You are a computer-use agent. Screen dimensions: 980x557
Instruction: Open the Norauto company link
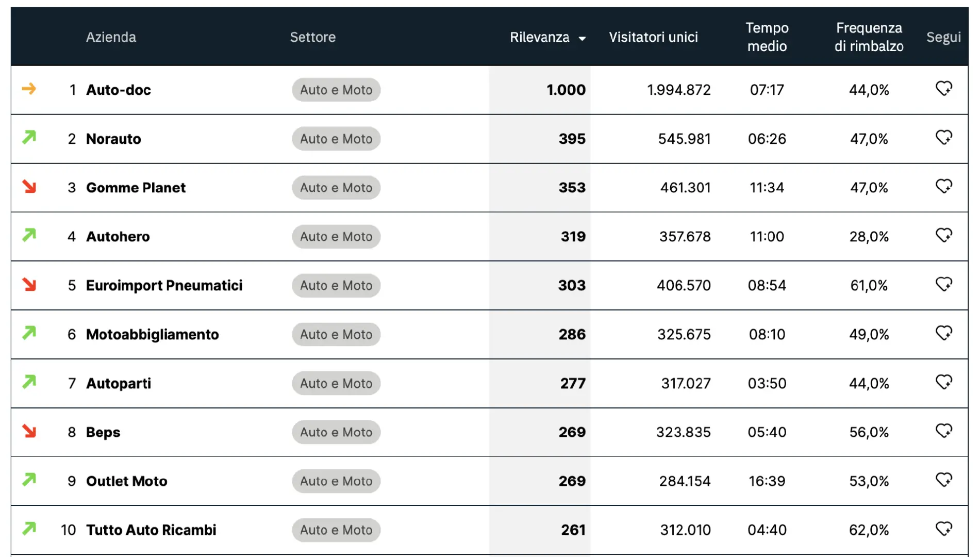tap(113, 139)
